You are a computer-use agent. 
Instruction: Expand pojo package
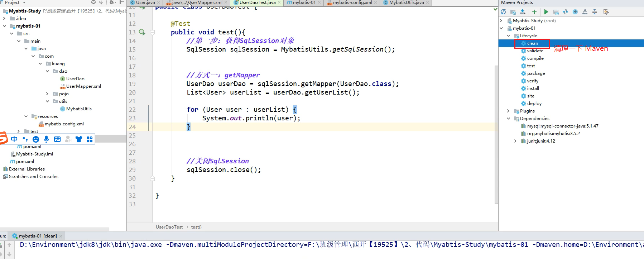tap(47, 93)
